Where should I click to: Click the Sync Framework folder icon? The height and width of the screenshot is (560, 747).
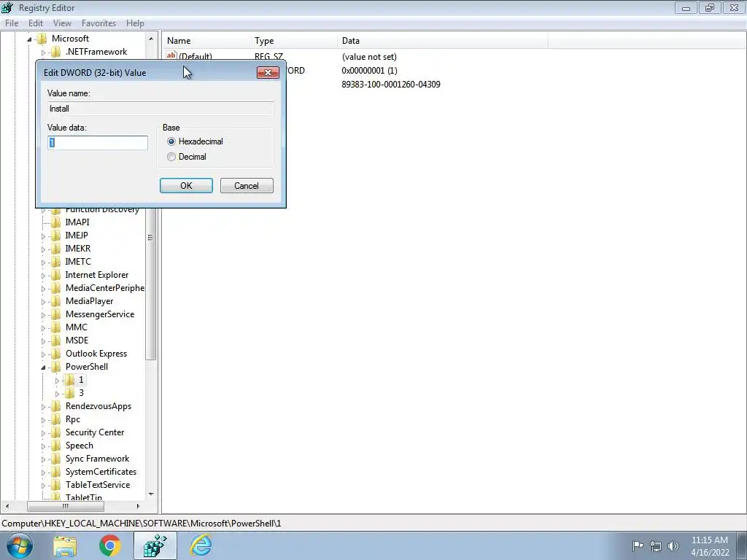click(x=55, y=459)
